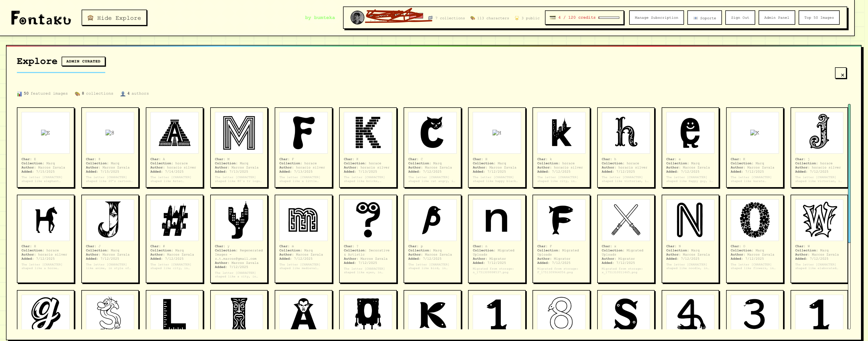Select the bold letter F by horacio silver
The image size is (868, 341).
coord(303,133)
